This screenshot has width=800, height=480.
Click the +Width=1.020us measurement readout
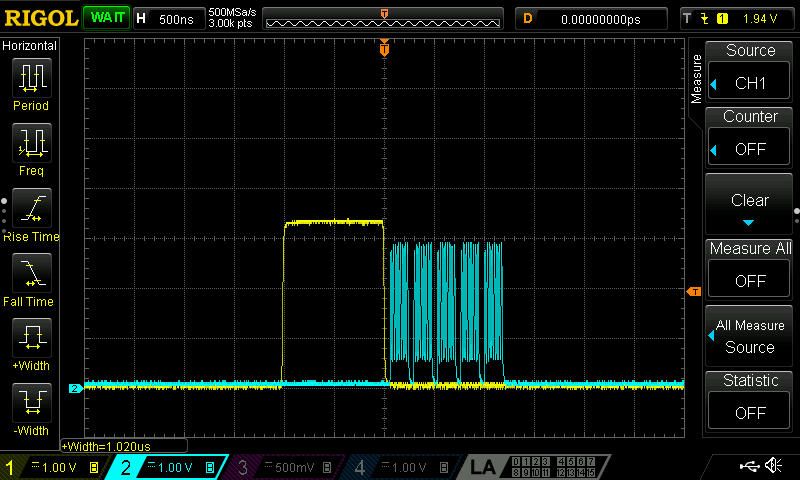click(x=106, y=446)
